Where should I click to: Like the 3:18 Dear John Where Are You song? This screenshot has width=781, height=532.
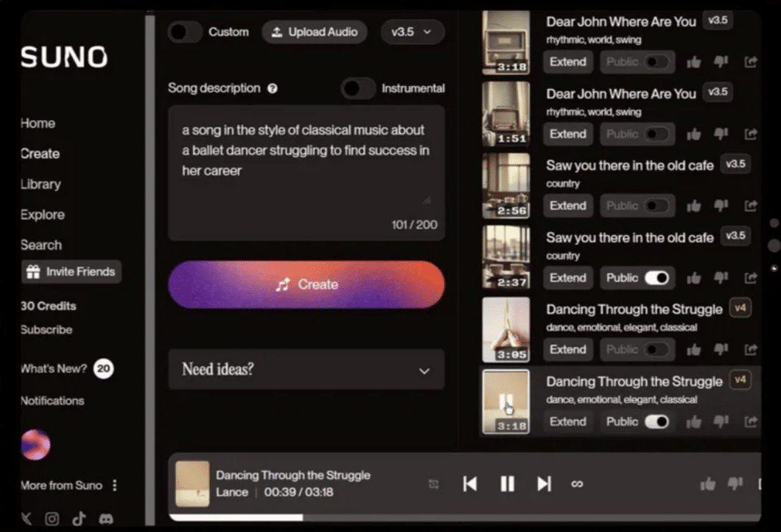(693, 63)
